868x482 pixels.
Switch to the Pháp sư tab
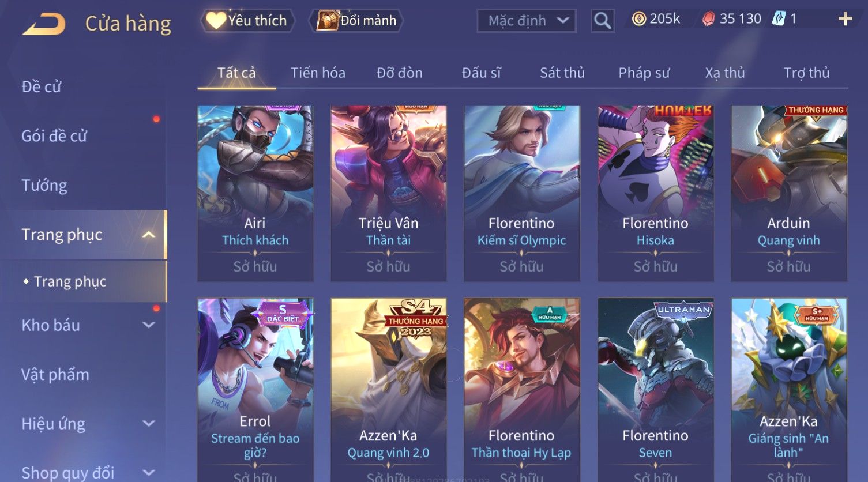(644, 73)
